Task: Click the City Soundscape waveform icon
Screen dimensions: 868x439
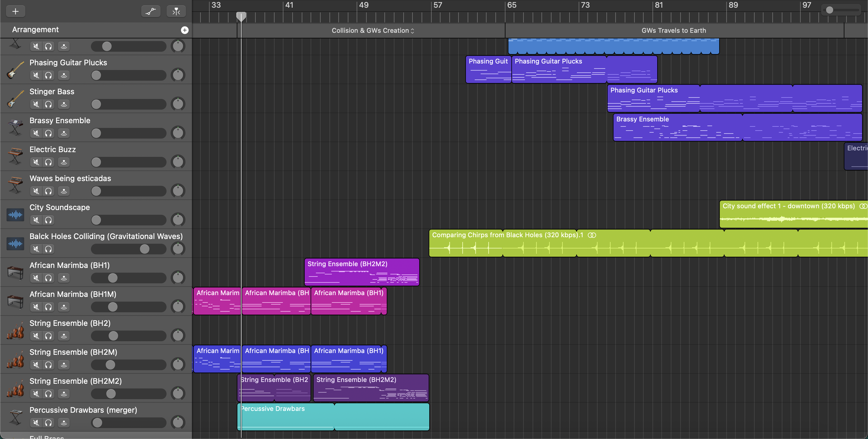Action: click(x=15, y=214)
